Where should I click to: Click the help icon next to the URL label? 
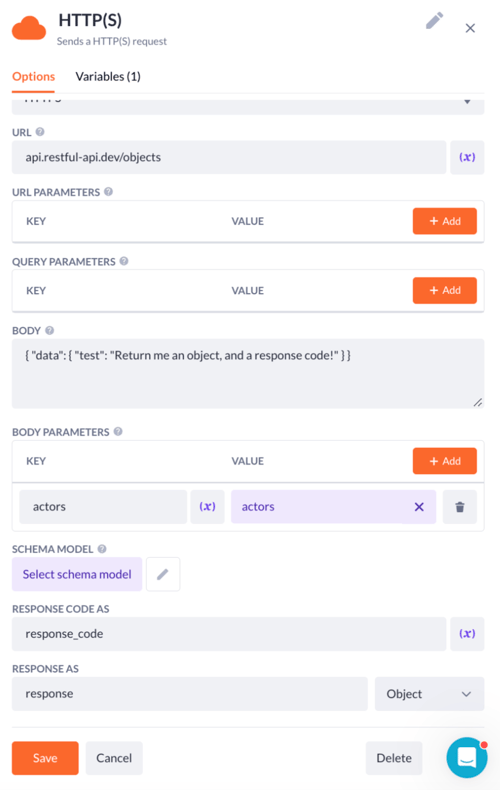coord(40,131)
